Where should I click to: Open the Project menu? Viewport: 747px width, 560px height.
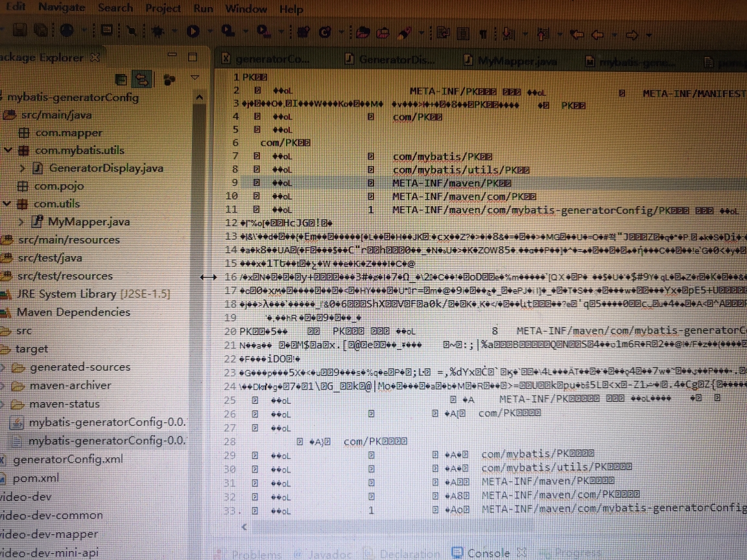point(163,8)
